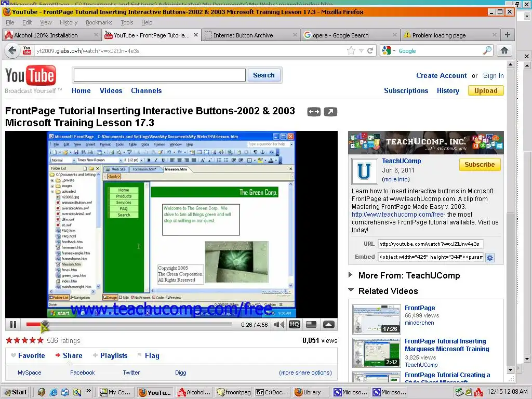Open the Bookmarks menu
This screenshot has width=532, height=399.
pyautogui.click(x=99, y=22)
